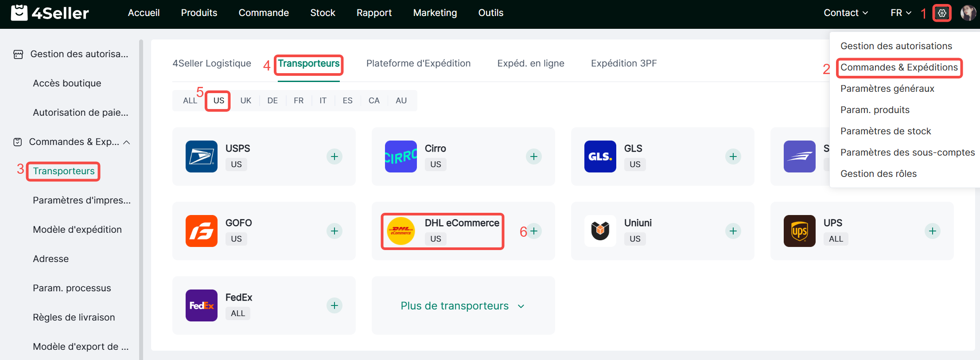This screenshot has width=980, height=360.
Task: Open Commandes & Expéditions menu entry
Action: (x=899, y=67)
